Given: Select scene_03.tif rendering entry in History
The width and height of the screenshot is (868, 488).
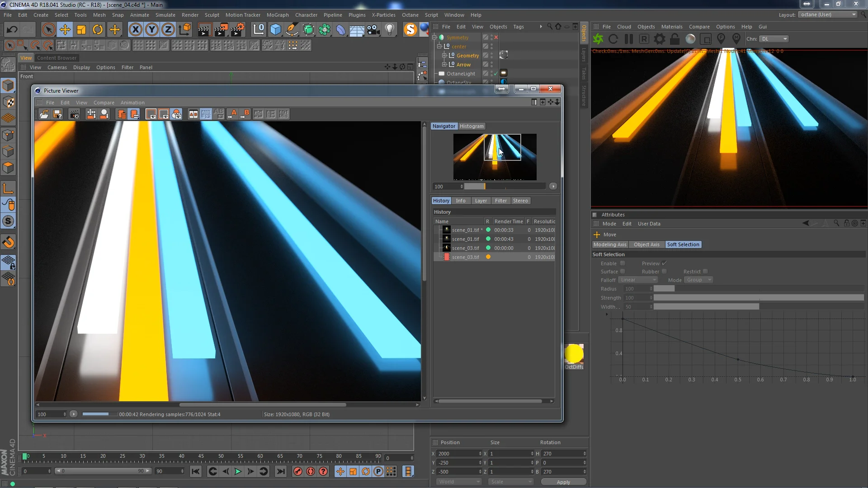Looking at the screenshot, I should click(494, 257).
